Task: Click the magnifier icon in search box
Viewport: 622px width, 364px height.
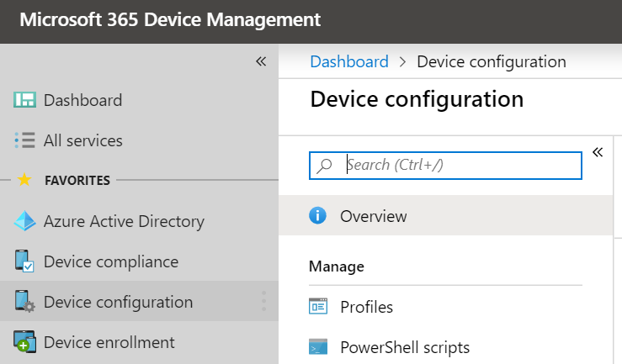Action: [324, 166]
